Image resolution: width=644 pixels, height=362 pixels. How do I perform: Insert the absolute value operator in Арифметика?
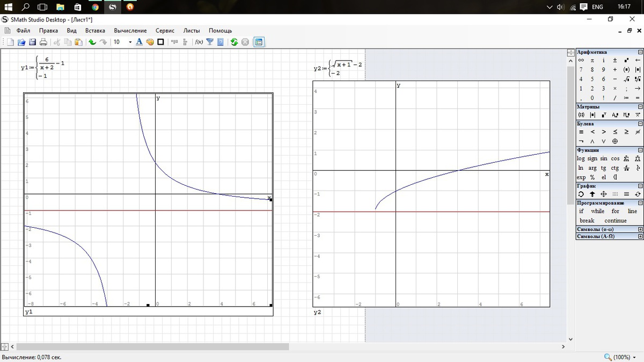638,70
